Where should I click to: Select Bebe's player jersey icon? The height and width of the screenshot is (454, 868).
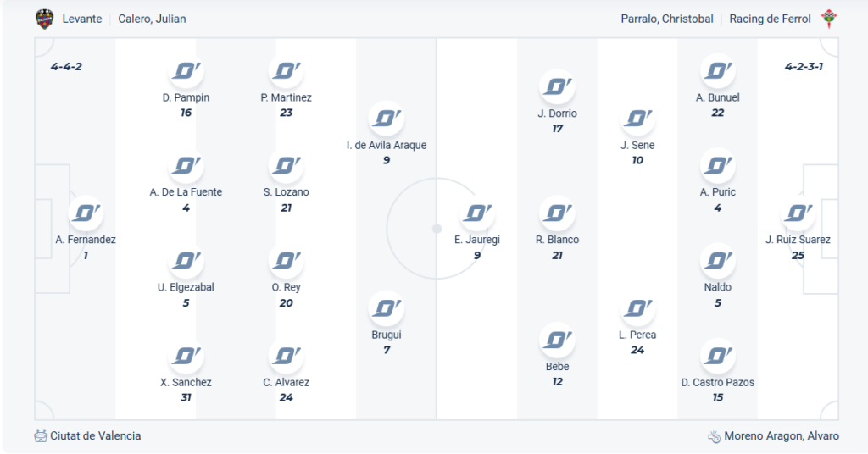click(557, 340)
